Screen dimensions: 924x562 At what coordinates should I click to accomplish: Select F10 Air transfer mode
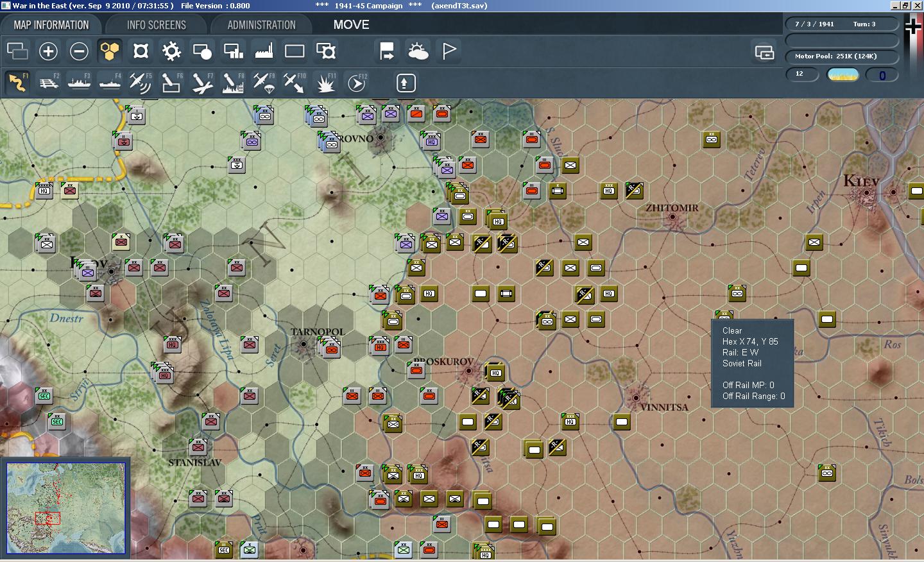(295, 83)
